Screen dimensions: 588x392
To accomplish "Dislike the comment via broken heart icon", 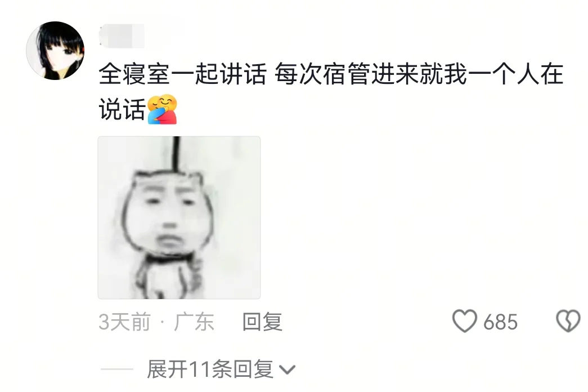I will 568,322.
